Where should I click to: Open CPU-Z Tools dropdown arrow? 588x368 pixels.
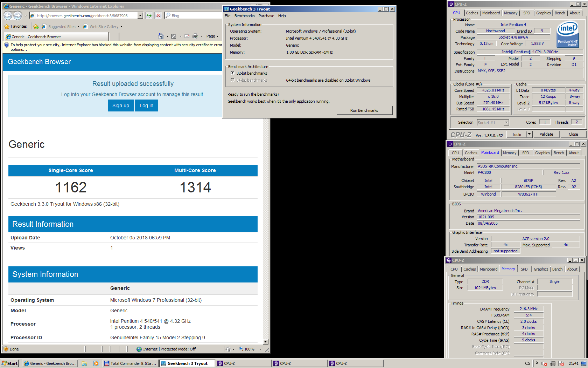529,134
